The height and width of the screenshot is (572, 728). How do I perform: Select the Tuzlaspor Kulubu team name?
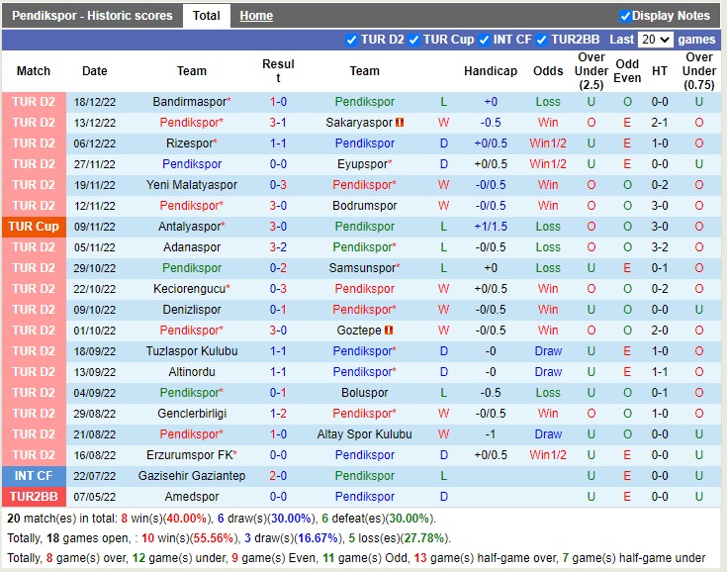point(191,351)
